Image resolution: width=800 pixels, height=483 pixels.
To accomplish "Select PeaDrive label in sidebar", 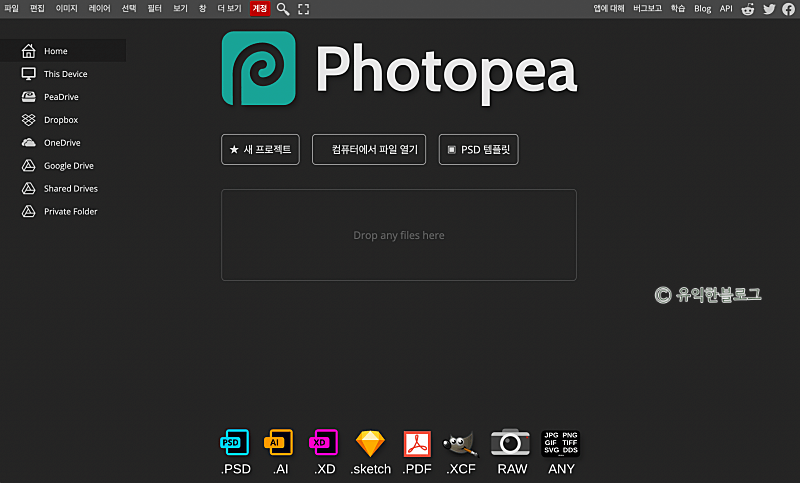I will [x=61, y=97].
